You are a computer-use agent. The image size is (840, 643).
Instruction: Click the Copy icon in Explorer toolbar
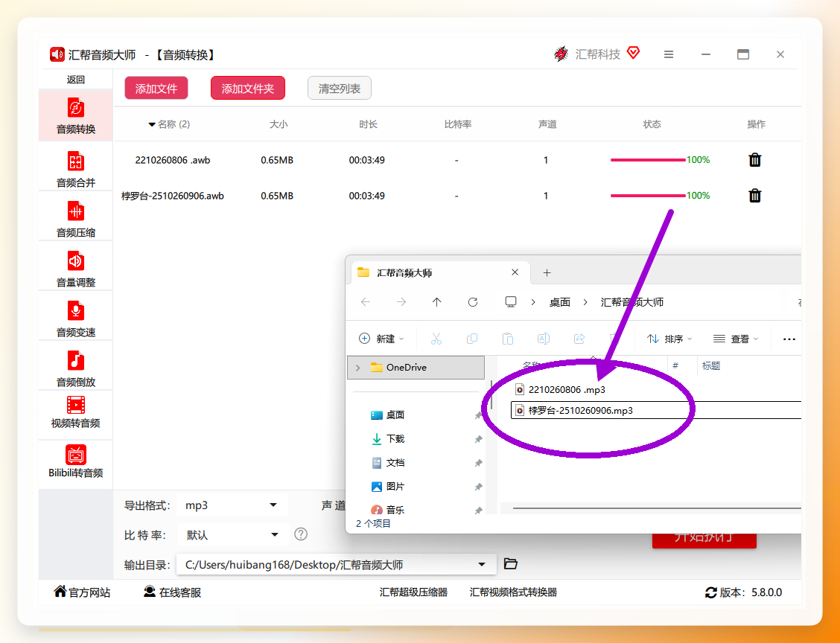coord(472,339)
